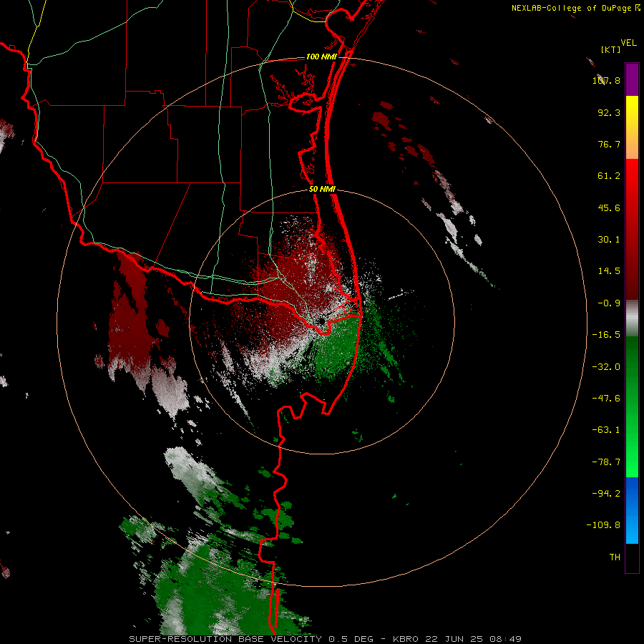Pick the yellow-orange segment of the color bar
The width and height of the screenshot is (644, 644).
coord(632,127)
